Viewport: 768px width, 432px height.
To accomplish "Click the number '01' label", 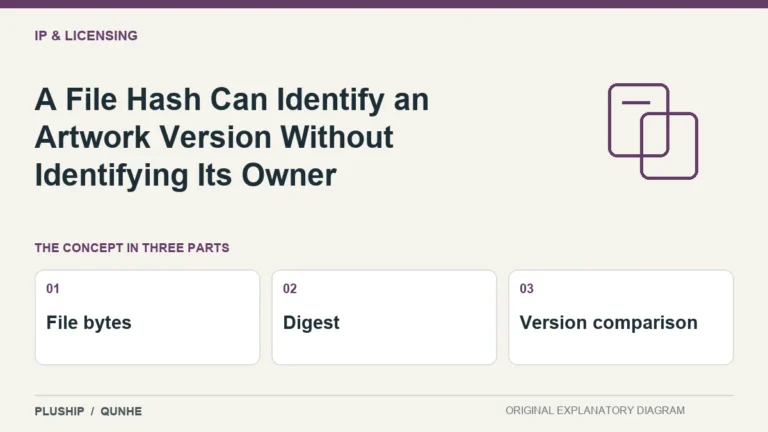I will pyautogui.click(x=53, y=288).
